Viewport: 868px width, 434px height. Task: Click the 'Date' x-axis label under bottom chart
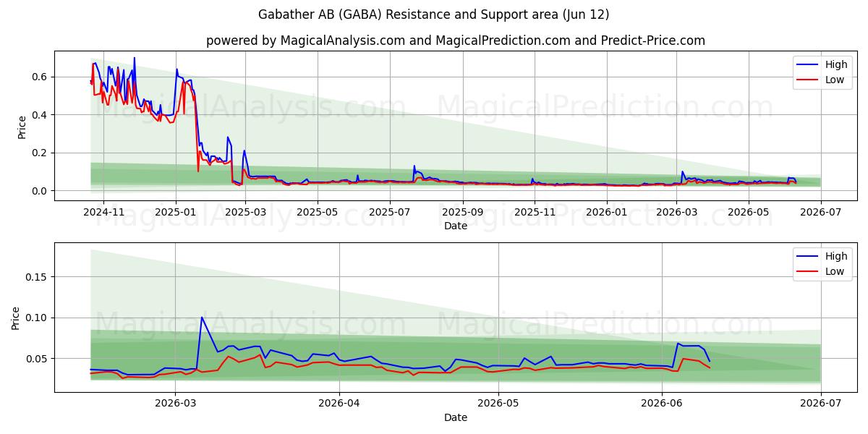click(456, 417)
